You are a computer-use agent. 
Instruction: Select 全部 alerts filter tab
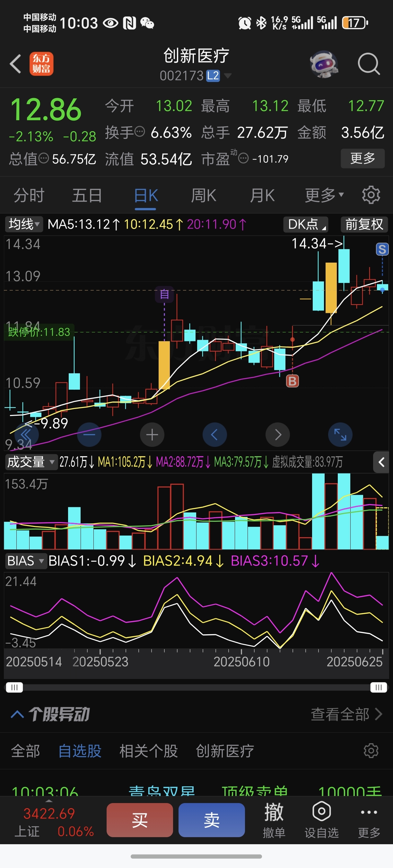tap(26, 751)
